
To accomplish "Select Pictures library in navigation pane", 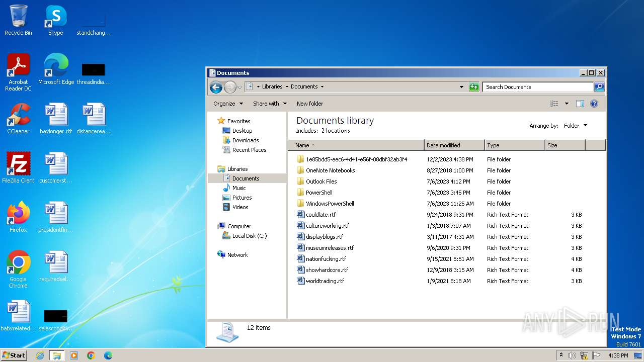I will pyautogui.click(x=242, y=198).
